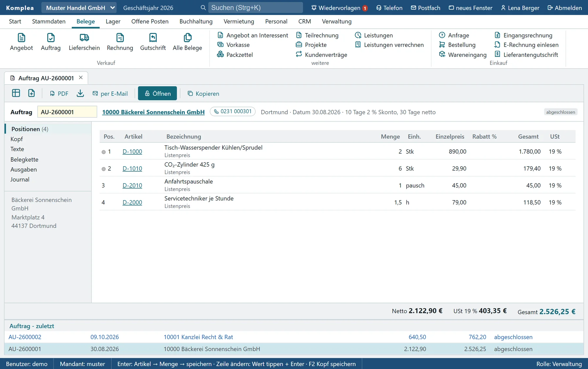Open the table view icon in toolbar
Screen dimensions: 588x369
point(16,93)
